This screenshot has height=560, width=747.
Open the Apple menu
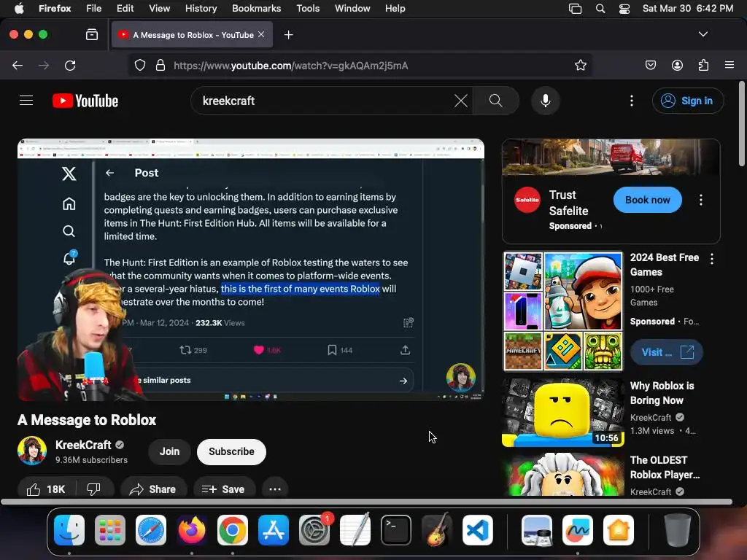[19, 8]
